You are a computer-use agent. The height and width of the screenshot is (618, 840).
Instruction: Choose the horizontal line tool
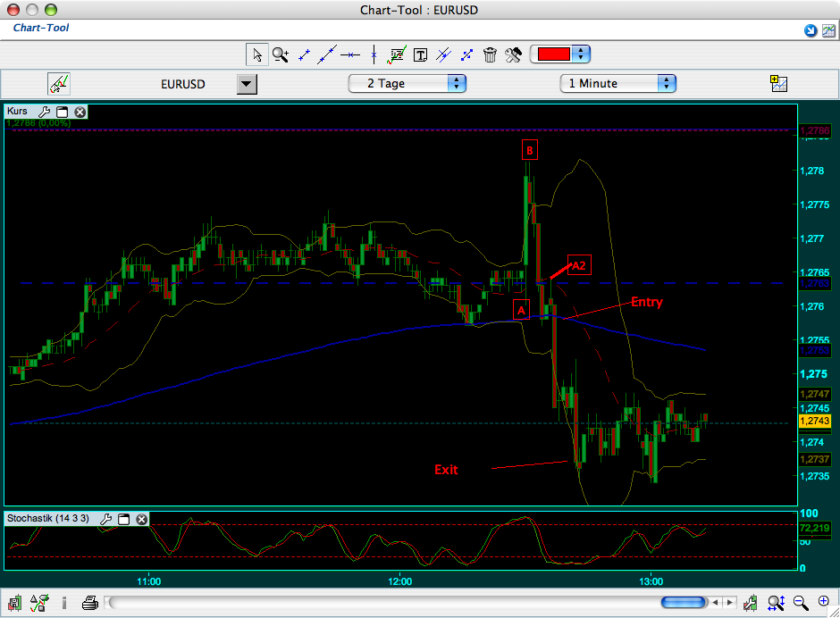coord(350,54)
